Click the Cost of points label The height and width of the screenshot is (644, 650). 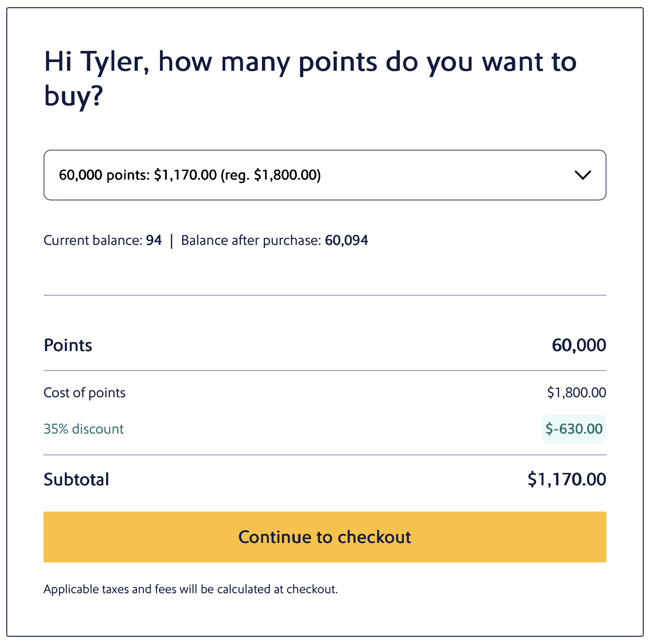84,392
